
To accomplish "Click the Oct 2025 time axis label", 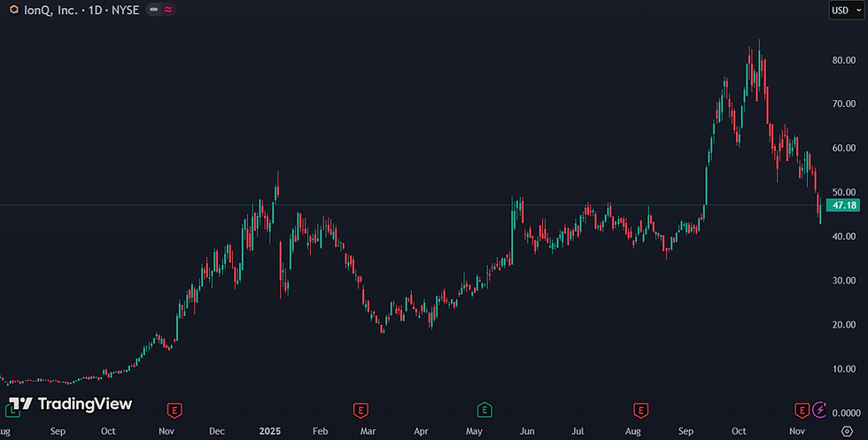I will coord(739,431).
